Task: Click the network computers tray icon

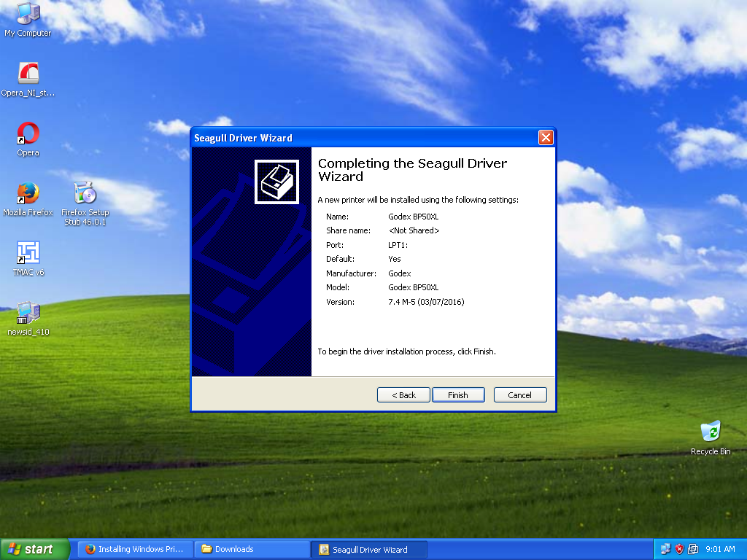Action: click(x=665, y=549)
